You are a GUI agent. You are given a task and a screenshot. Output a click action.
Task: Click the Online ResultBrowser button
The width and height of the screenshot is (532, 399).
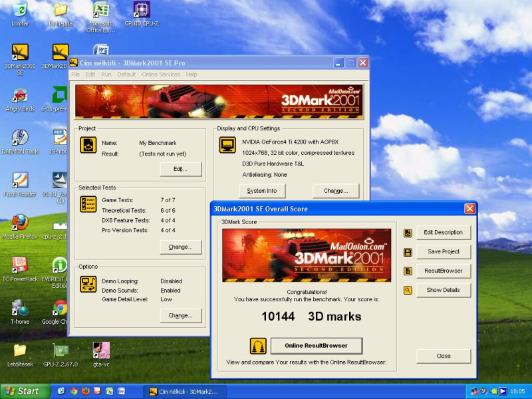tap(317, 346)
